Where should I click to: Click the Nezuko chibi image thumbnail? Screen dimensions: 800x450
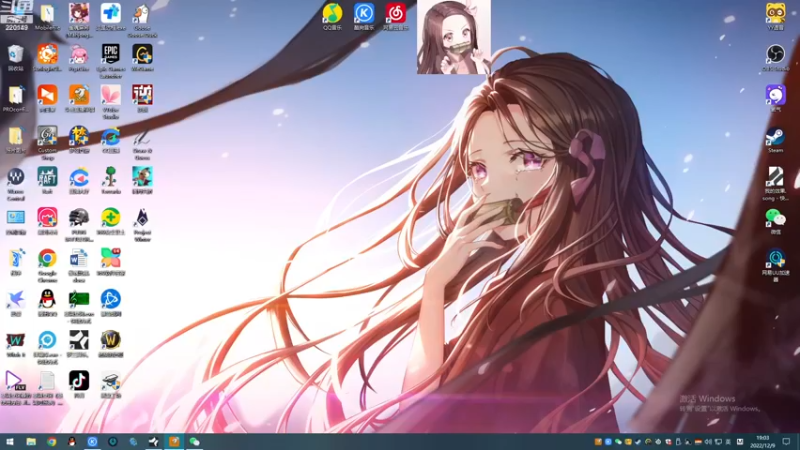(x=454, y=37)
